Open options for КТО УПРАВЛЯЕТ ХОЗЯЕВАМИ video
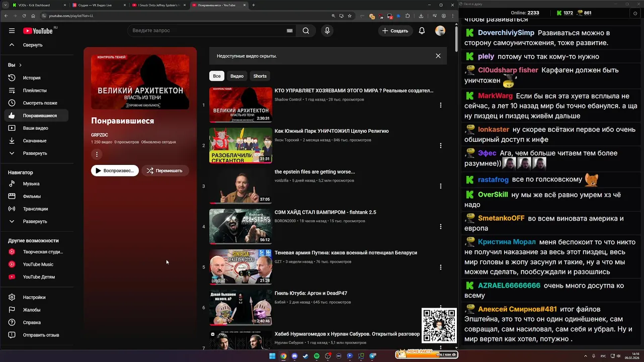Image resolution: width=644 pixels, height=362 pixels. (440, 105)
